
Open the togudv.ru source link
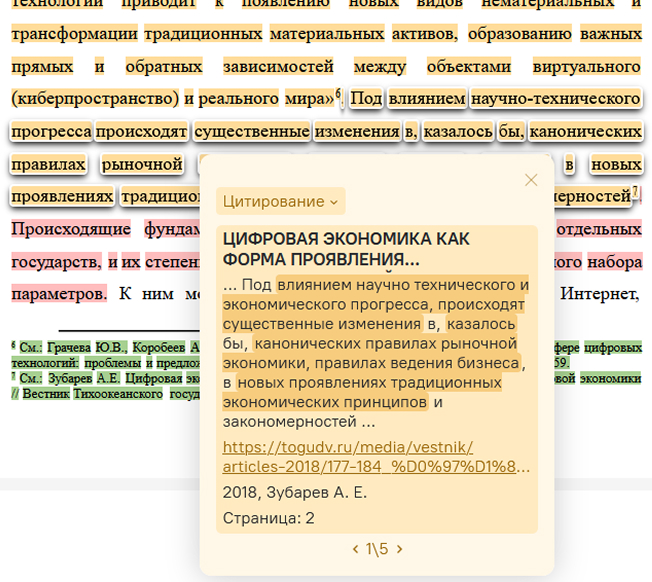pos(376,457)
